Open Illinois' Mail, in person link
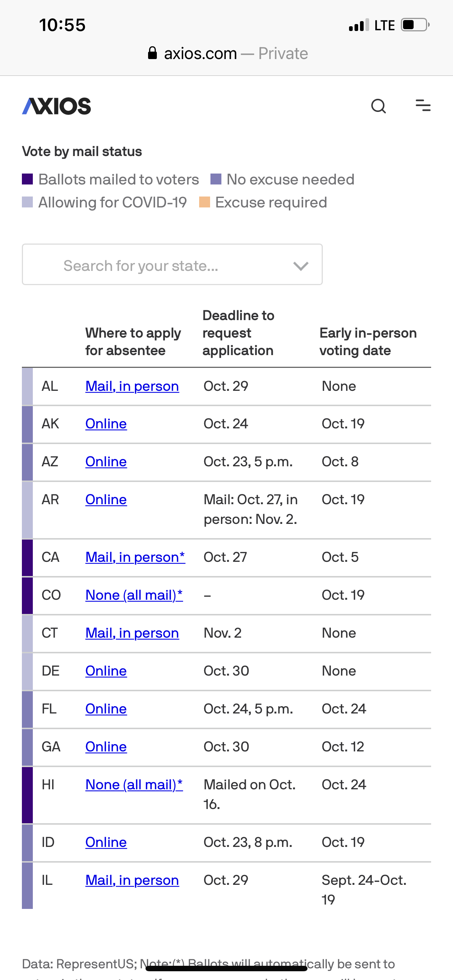The image size is (453, 980). point(132,880)
